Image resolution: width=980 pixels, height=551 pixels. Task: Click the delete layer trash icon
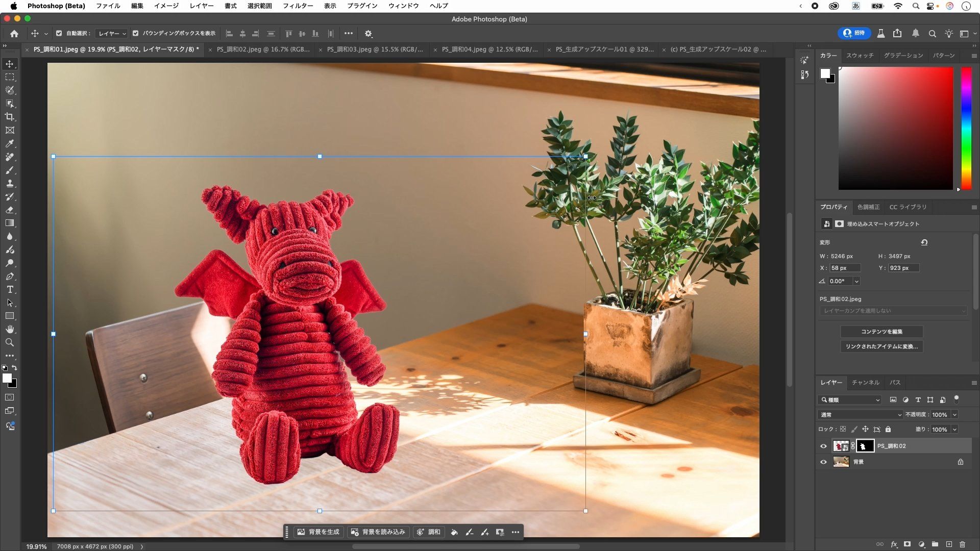(962, 544)
